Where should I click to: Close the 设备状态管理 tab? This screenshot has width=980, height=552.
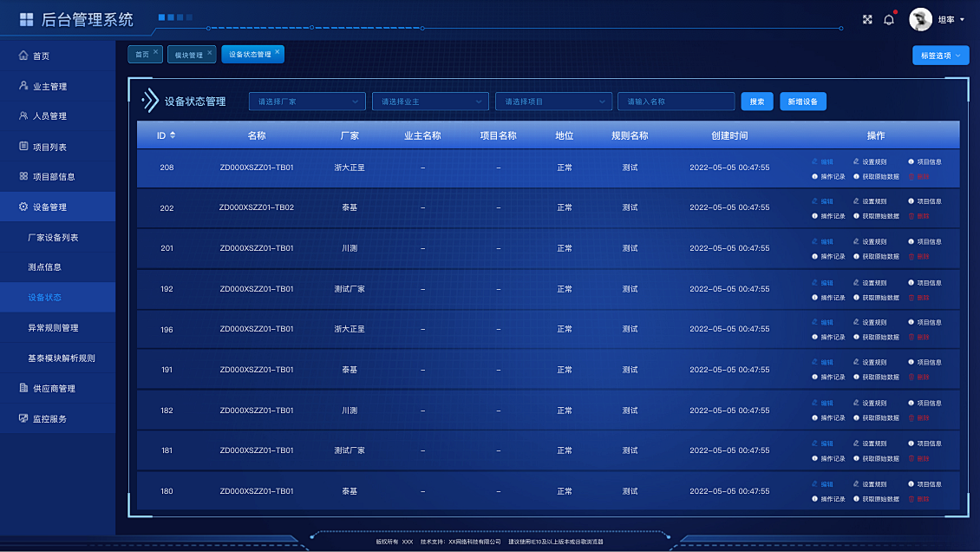coord(278,51)
